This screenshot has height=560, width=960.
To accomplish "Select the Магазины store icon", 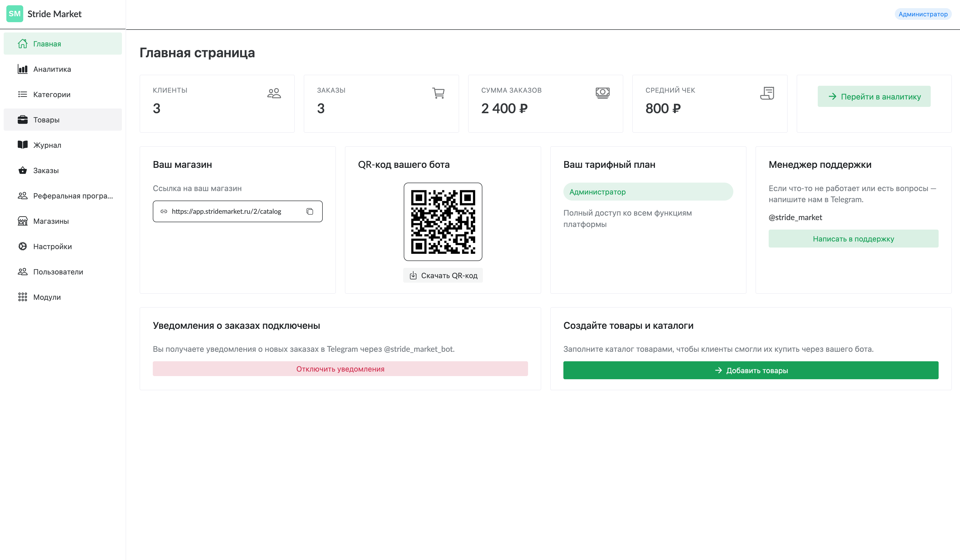I will pyautogui.click(x=22, y=221).
